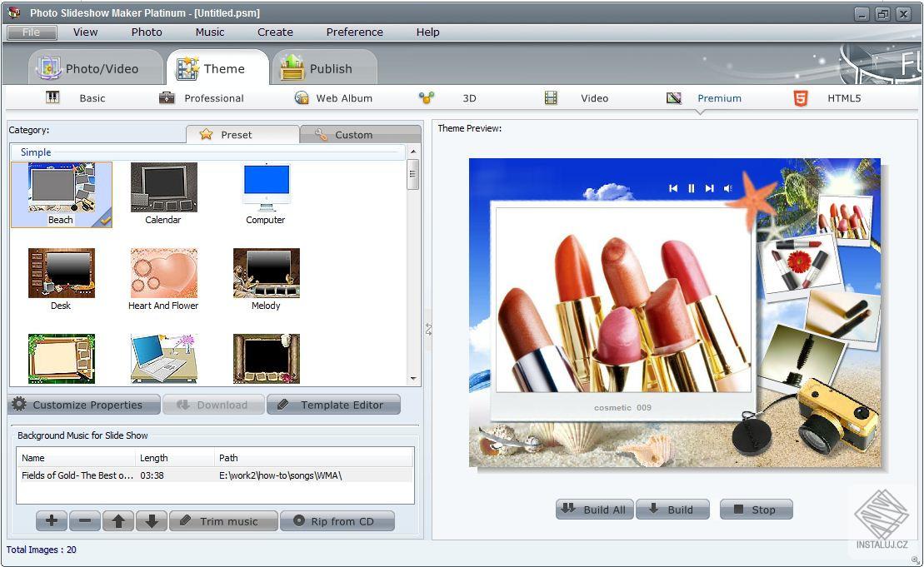Open the Premium theme category

pyautogui.click(x=718, y=97)
